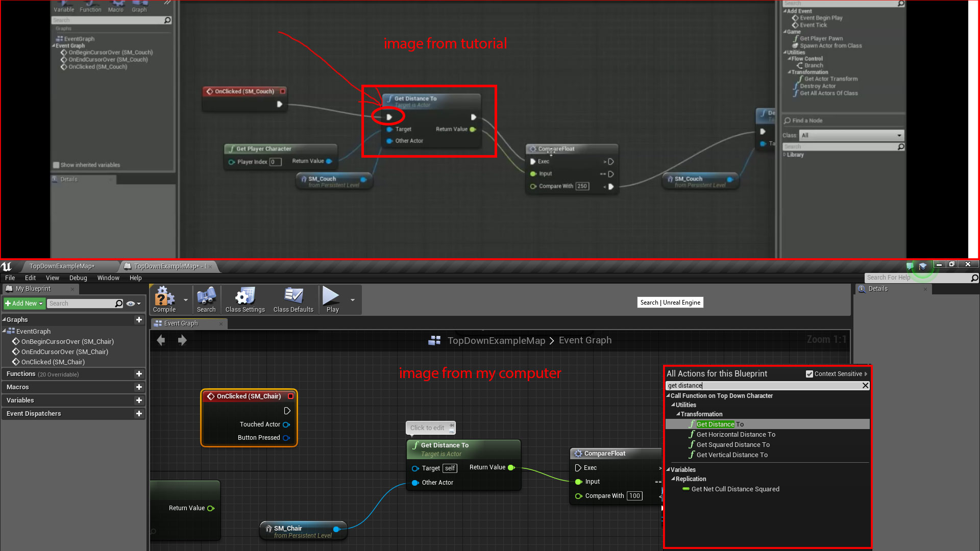Collapse the Transformation category
This screenshot has width=980, height=551.
[678, 414]
